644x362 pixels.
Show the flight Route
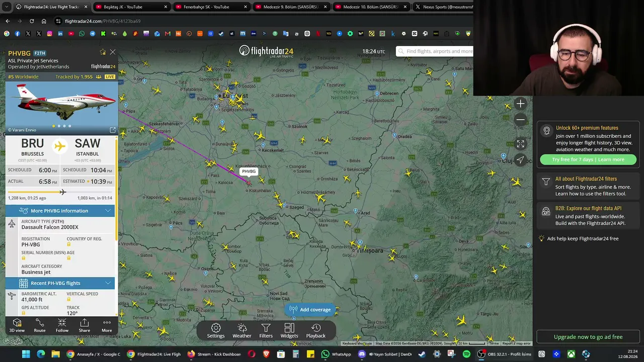coord(40,325)
